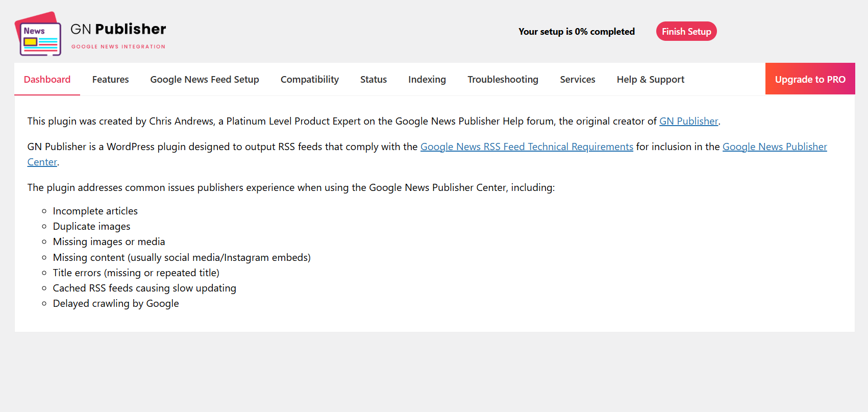Open Google News RSS Feed Technical Requirements link
868x412 pixels.
click(527, 147)
